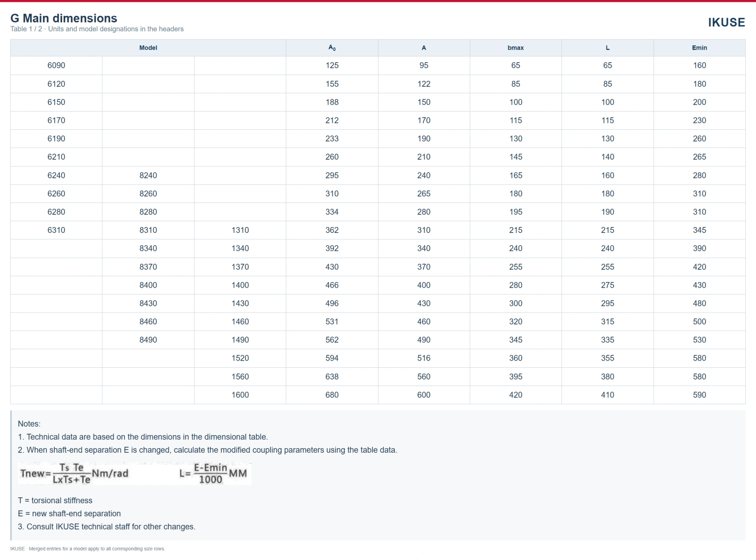Click A₀ value 334 in row 6280

(x=332, y=212)
